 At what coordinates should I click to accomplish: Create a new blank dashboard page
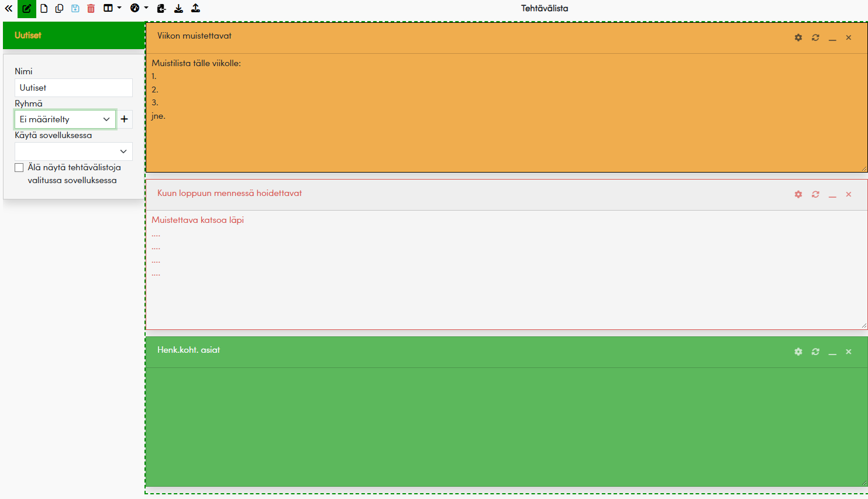[x=44, y=9]
